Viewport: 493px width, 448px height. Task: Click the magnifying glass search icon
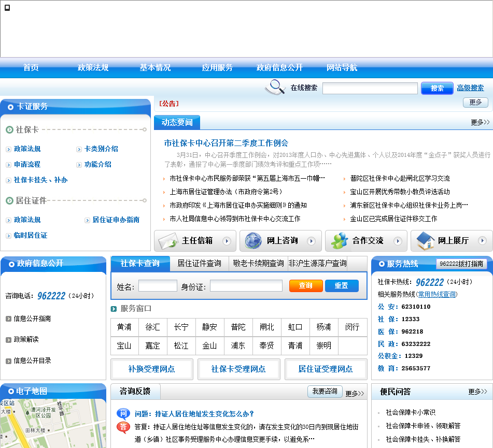click(275, 87)
